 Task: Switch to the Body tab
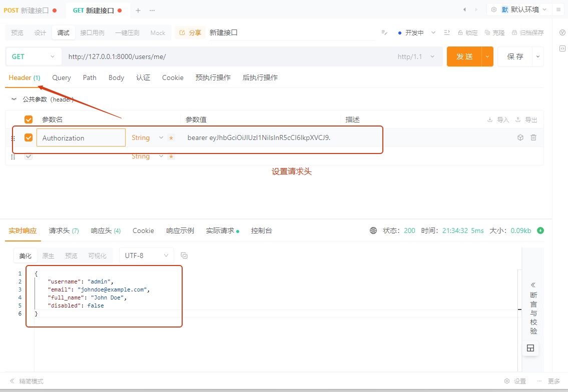pyautogui.click(x=116, y=77)
